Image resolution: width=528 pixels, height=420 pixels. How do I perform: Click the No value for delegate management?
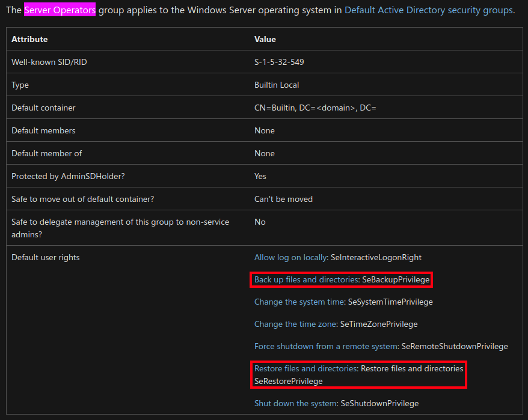pos(260,222)
